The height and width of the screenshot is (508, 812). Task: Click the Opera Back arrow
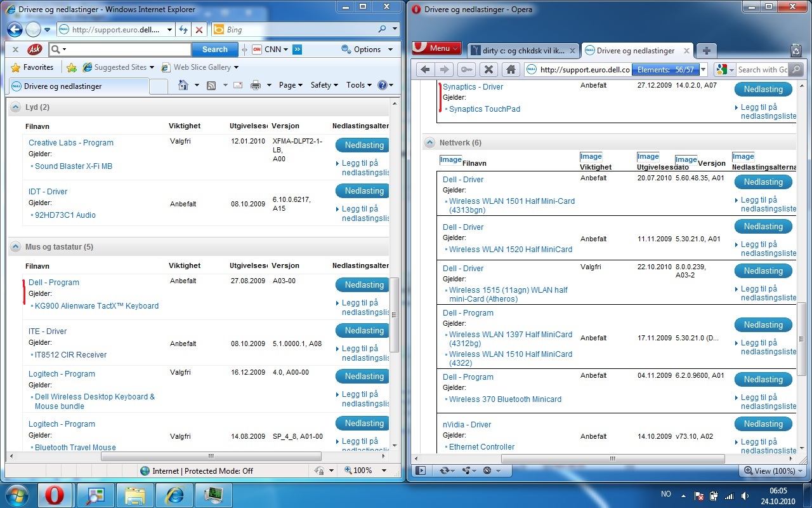coord(426,70)
